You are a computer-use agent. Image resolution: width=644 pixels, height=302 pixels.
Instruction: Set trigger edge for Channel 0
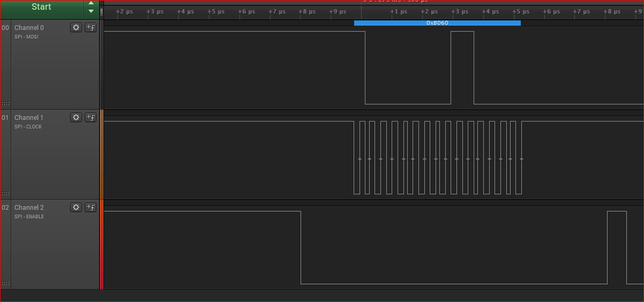[90, 28]
